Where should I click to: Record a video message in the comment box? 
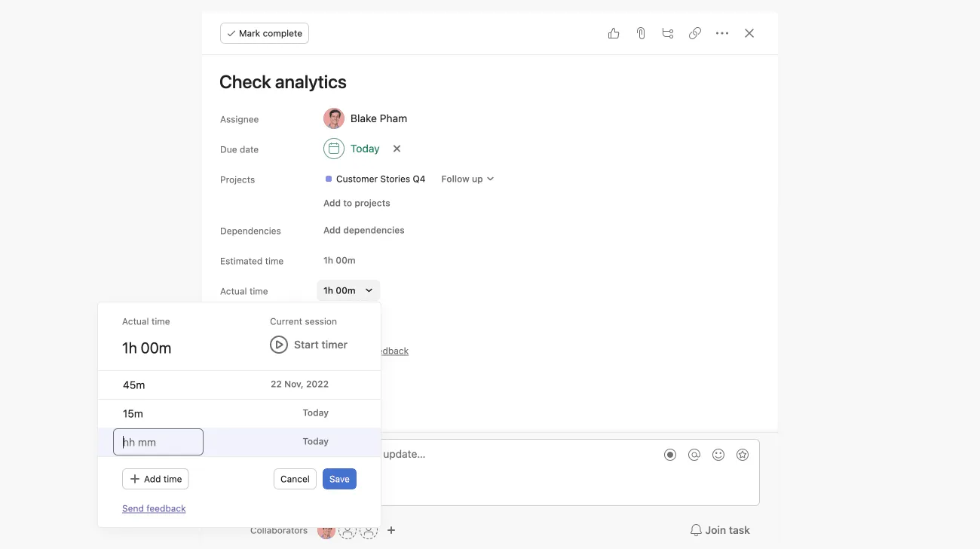pos(670,454)
